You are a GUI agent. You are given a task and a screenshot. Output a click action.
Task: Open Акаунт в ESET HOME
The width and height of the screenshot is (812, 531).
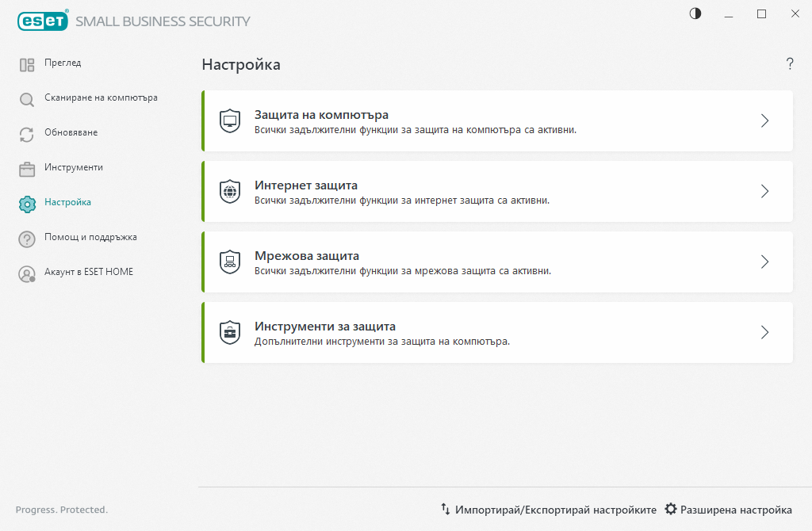(x=89, y=272)
